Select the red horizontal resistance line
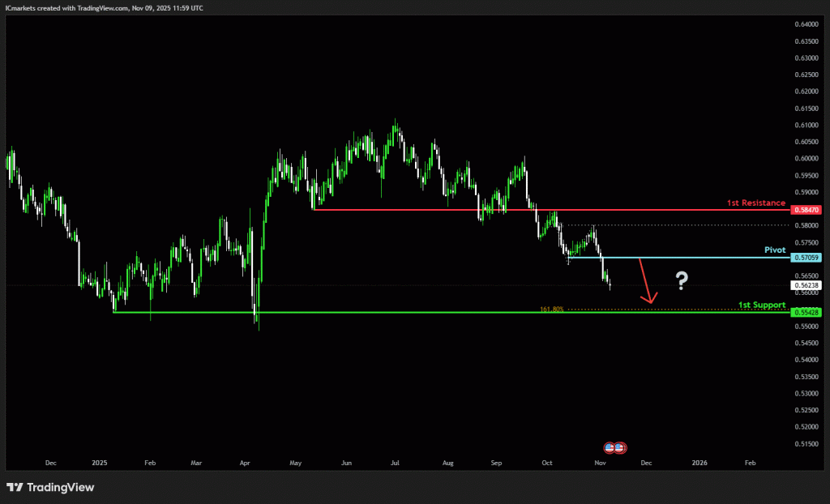This screenshot has height=504, width=830. 486,209
